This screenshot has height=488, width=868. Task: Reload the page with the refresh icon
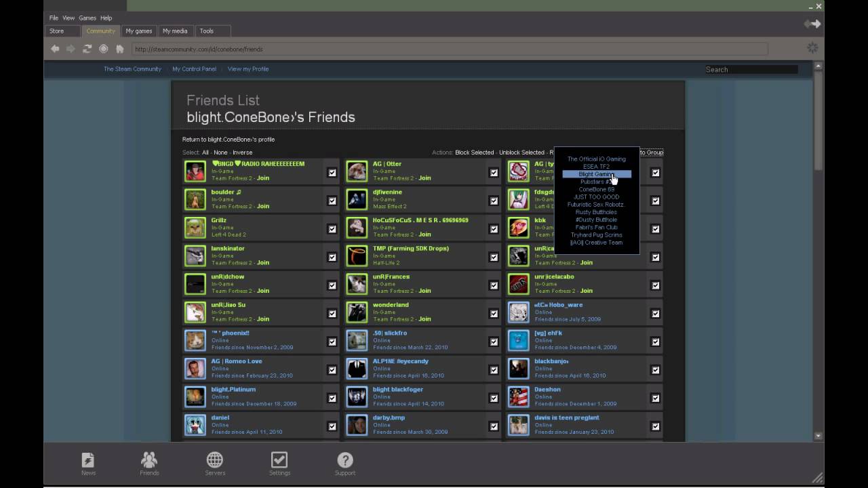pyautogui.click(x=87, y=49)
